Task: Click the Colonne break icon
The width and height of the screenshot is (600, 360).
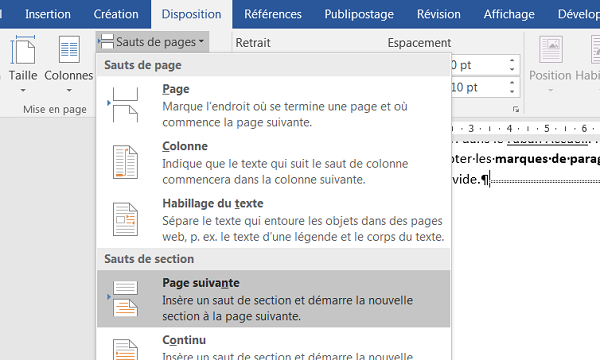Action: (125, 162)
